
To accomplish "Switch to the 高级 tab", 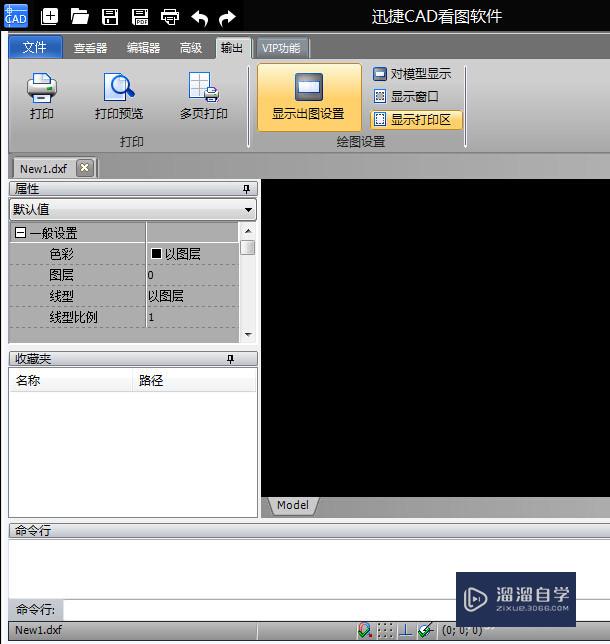I will [191, 48].
